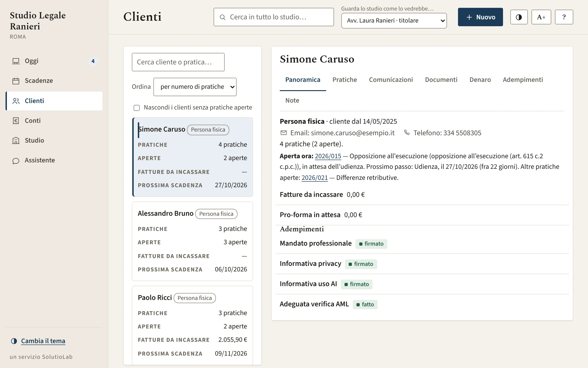Open the Note tab
Viewport: 588px width, 368px height.
click(x=292, y=101)
